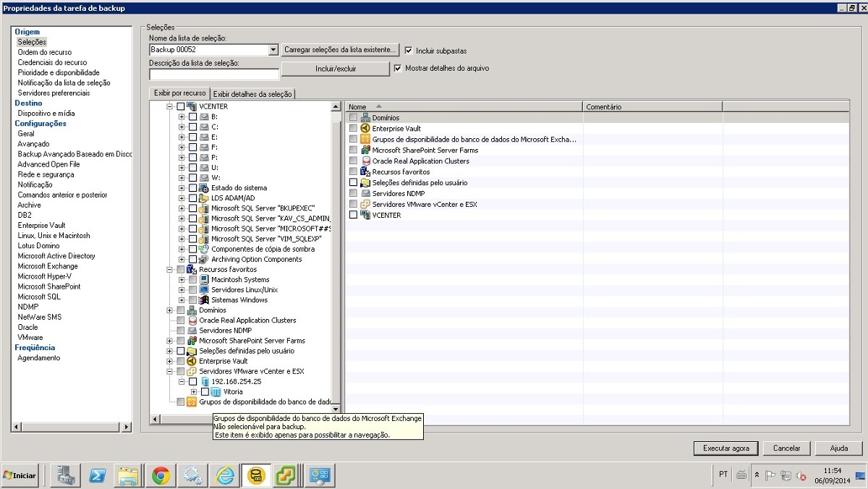868x489 pixels.
Task: Click the 192.168.254.25 host icon
Action: [x=204, y=381]
